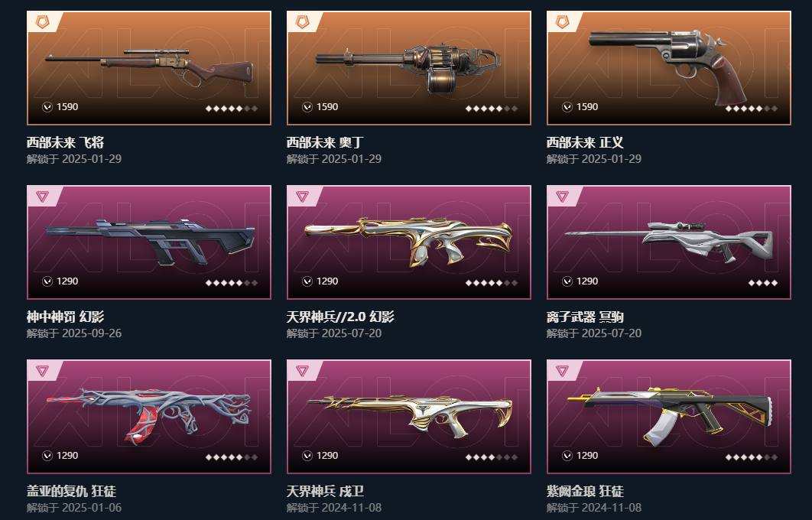
Task: Click the orange tier badge on 西部未来 奥丁
Action: click(x=302, y=21)
